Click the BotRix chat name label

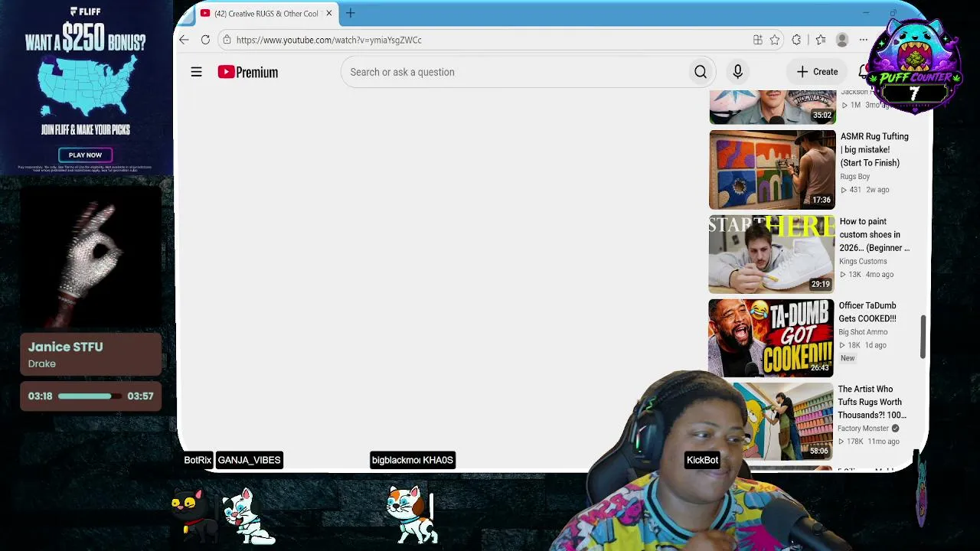click(198, 460)
